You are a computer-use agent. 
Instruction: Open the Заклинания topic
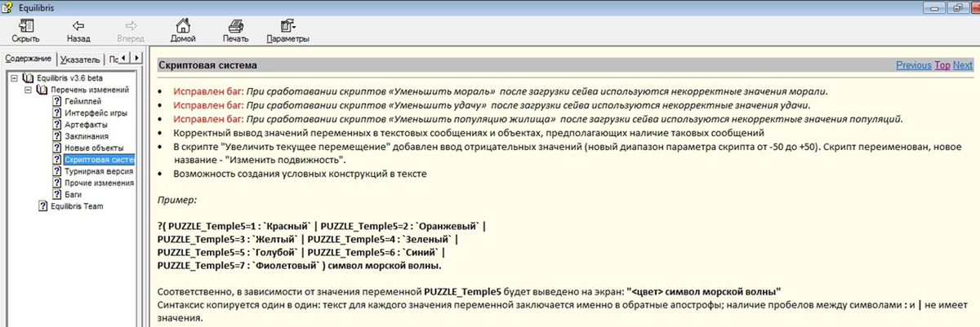tap(86, 136)
